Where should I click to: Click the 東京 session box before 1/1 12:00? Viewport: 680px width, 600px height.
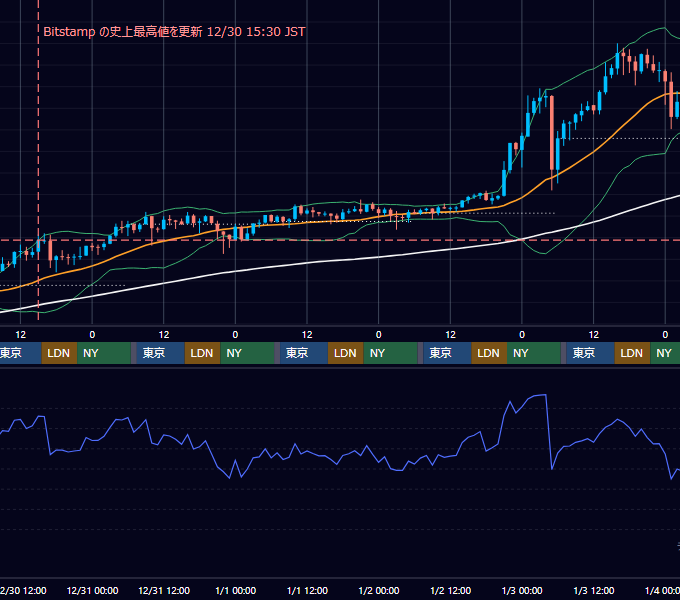[x=304, y=353]
